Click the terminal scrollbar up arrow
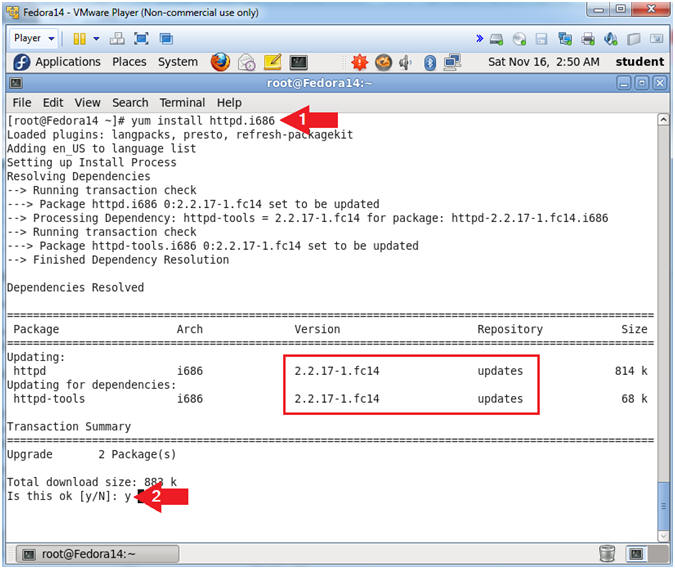The image size is (675, 569). (x=663, y=120)
